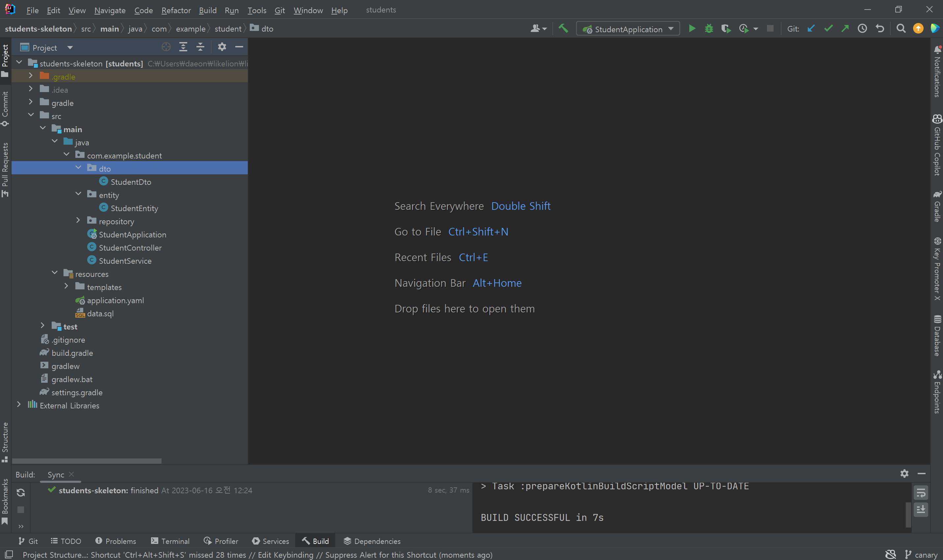Toggle scroll to end in build output

point(921,510)
